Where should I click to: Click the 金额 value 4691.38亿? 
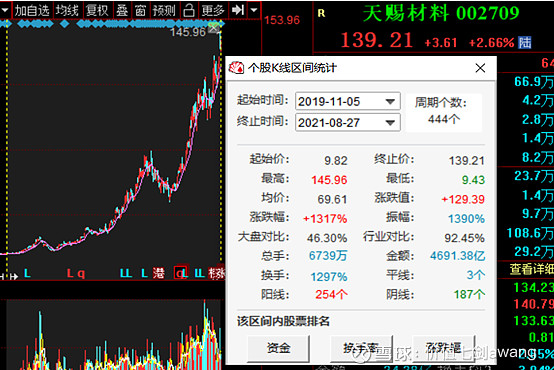click(x=458, y=256)
